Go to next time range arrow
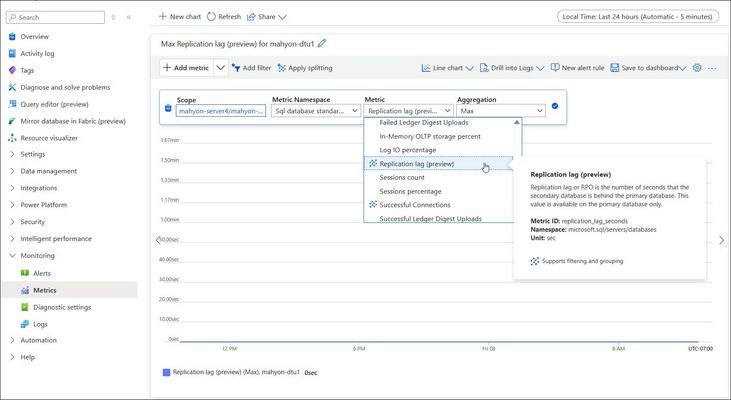 722,240
